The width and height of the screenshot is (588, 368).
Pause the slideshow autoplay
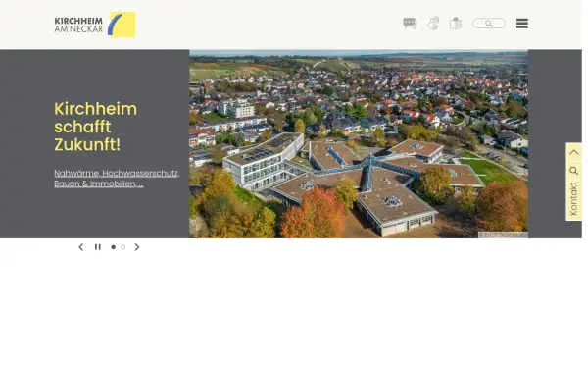(98, 247)
